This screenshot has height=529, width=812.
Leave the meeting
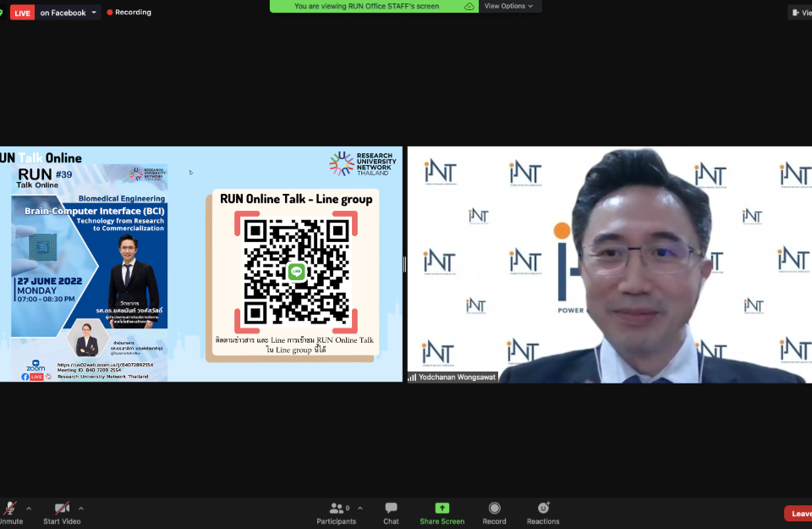[x=799, y=514]
